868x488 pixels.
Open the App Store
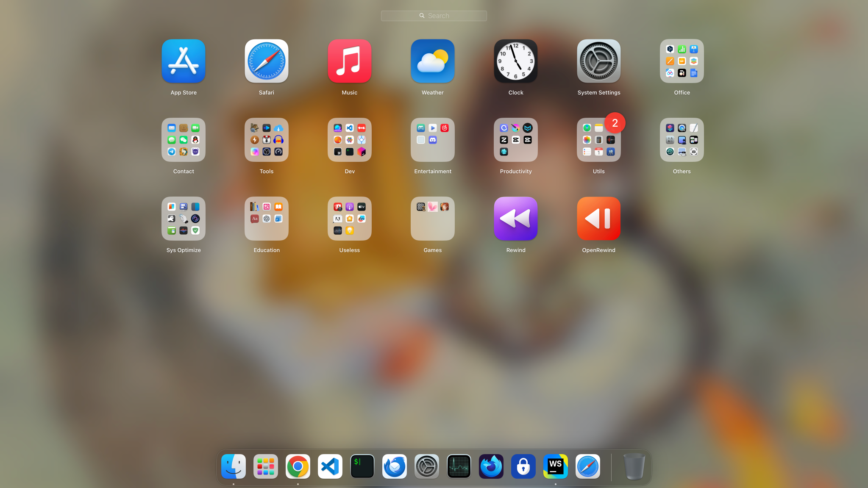(x=183, y=61)
